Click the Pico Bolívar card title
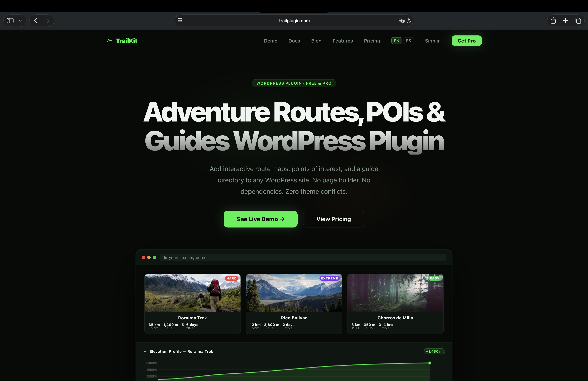 [x=294, y=318]
